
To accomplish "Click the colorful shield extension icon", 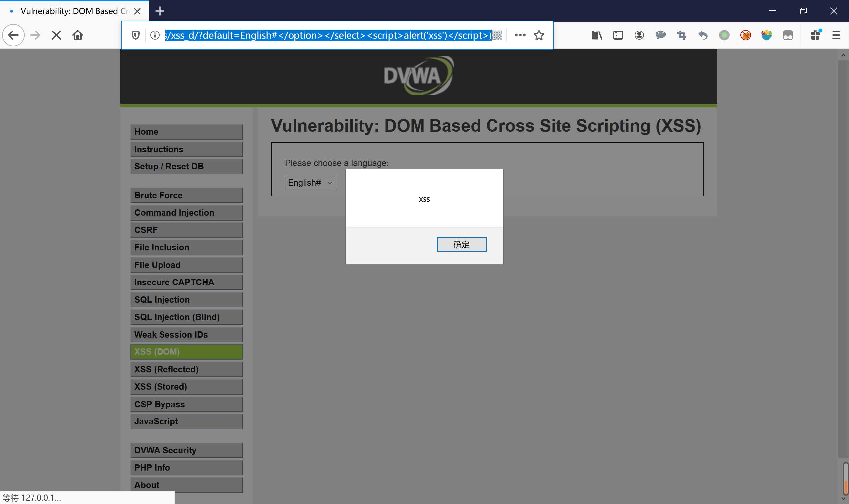I will [766, 35].
